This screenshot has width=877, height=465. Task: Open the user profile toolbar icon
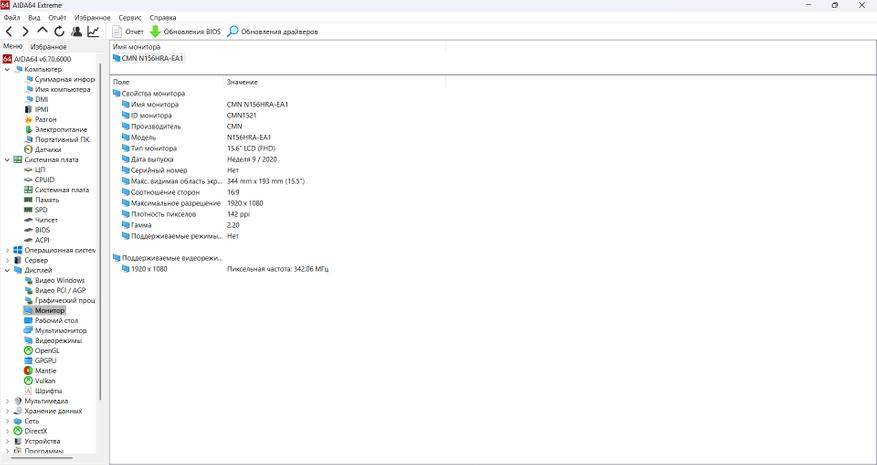click(x=77, y=32)
